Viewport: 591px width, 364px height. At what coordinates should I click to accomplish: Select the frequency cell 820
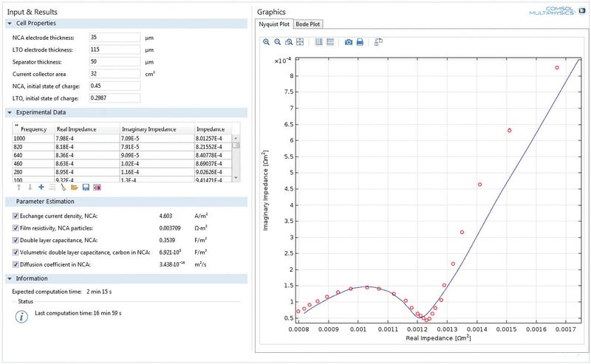tap(33, 147)
